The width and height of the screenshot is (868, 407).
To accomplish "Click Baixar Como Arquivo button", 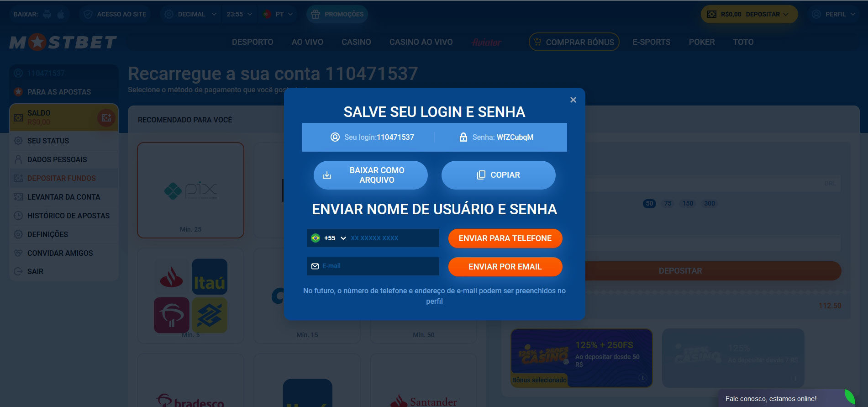I will pos(371,175).
